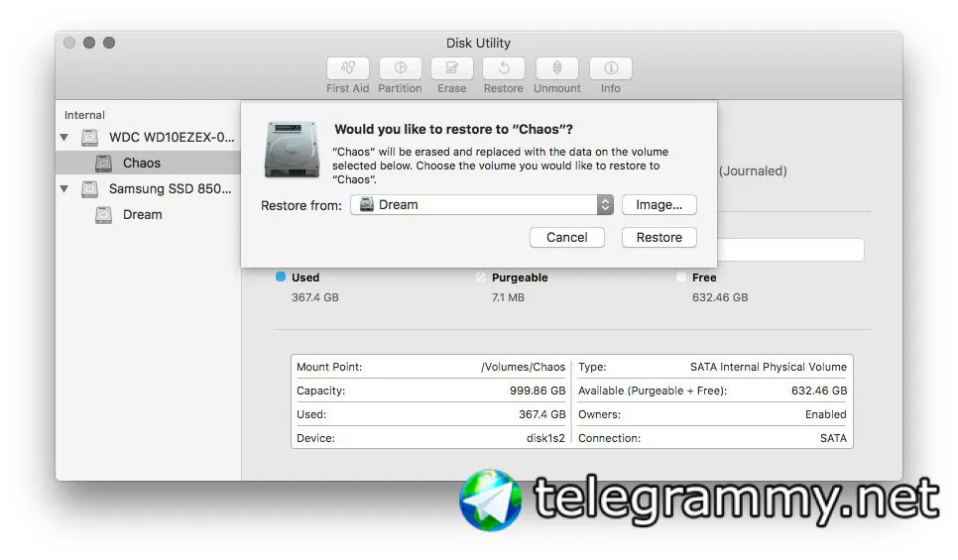
Task: Click the Image... button
Action: (659, 204)
